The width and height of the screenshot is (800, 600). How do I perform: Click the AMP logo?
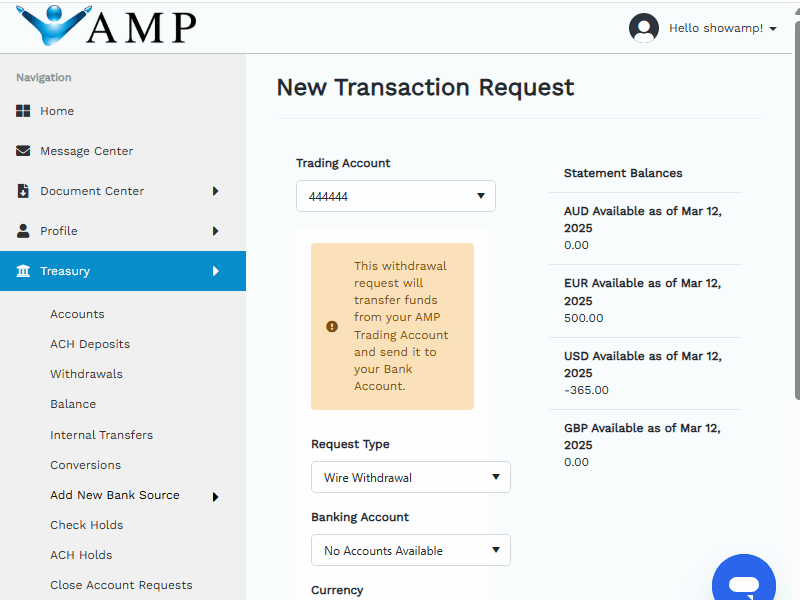tap(107, 26)
